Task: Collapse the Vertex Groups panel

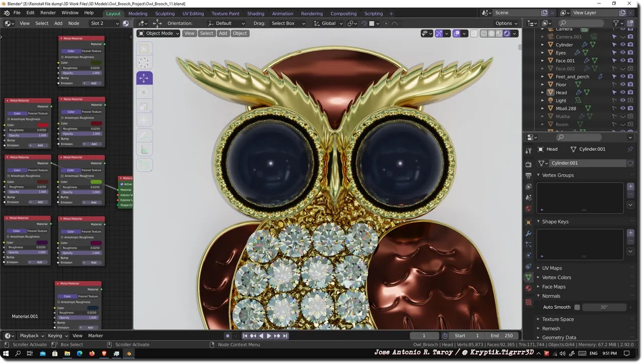Action: [558, 175]
